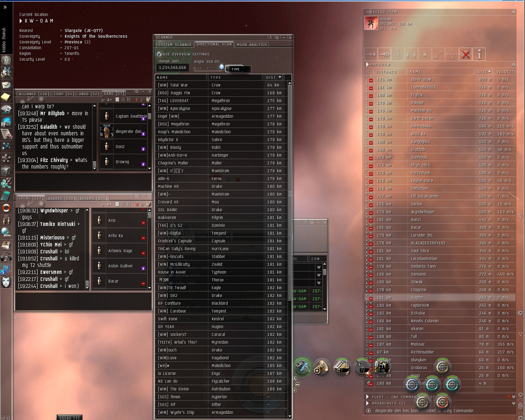Image resolution: width=525 pixels, height=420 pixels.
Task: Click the scan Angle slider handle
Action: [221, 67]
